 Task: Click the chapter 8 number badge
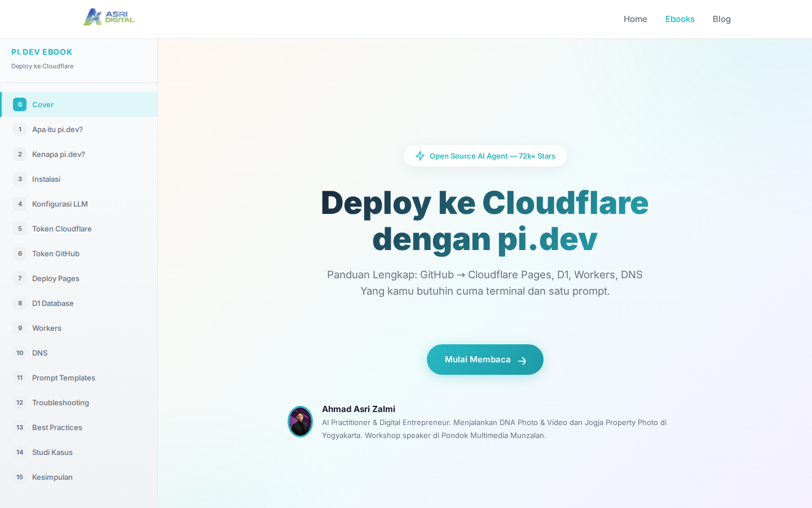(x=20, y=303)
